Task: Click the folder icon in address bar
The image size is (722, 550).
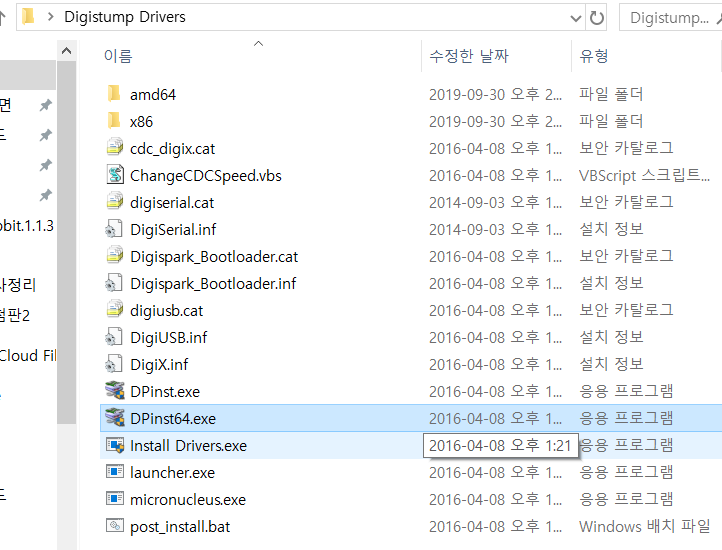Action: click(x=29, y=17)
